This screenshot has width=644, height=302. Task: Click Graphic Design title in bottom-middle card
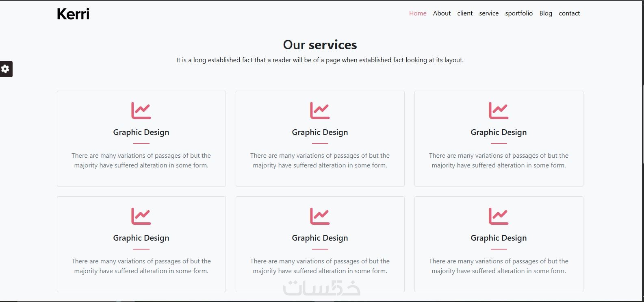[x=320, y=238]
